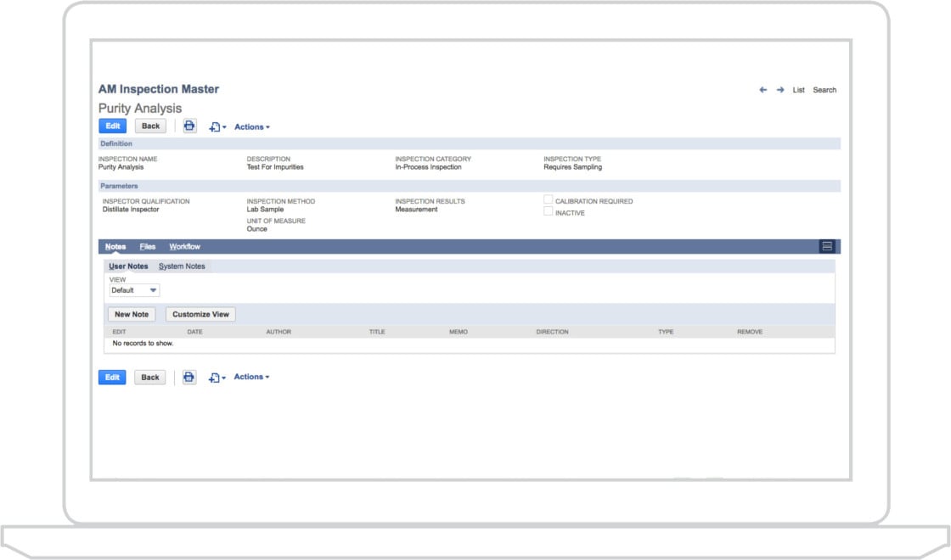
Task: Open the top Actions menu
Action: 251,126
